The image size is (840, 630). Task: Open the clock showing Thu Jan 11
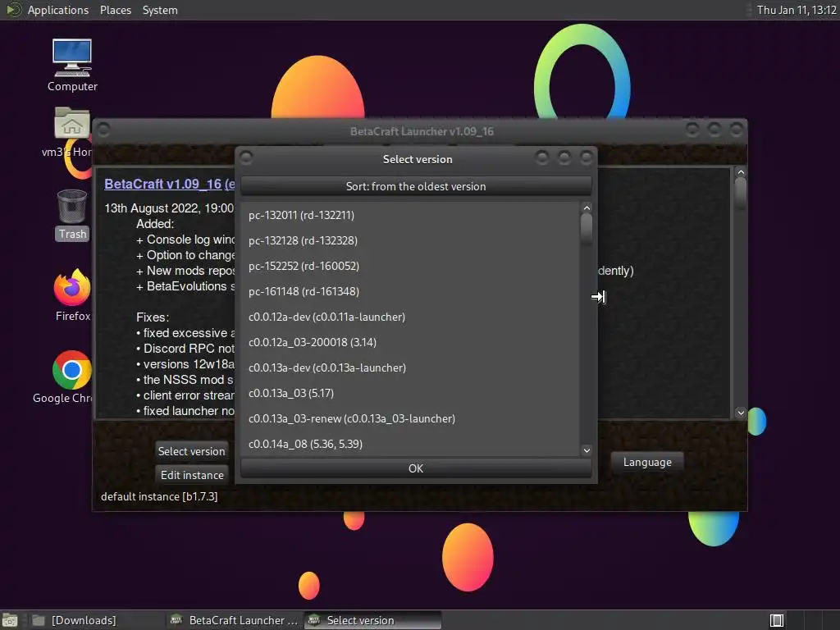796,10
